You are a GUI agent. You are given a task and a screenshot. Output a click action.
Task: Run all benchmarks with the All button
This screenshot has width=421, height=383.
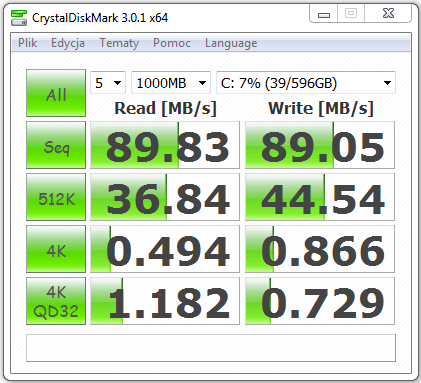pos(56,93)
